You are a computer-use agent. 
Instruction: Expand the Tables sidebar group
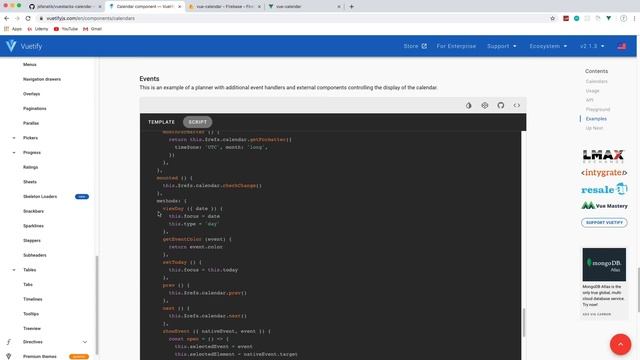[x=14, y=270]
